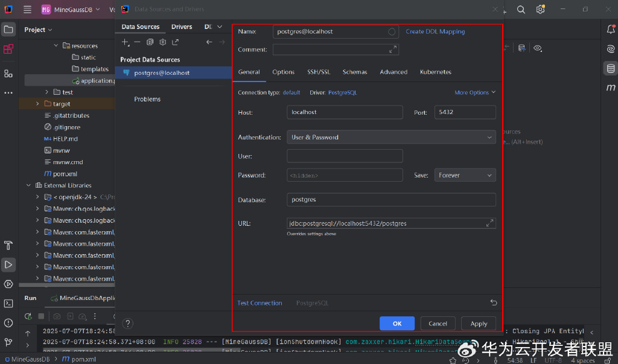This screenshot has height=364, width=618.
Task: Open Search Everywhere magnifier icon
Action: (x=521, y=10)
